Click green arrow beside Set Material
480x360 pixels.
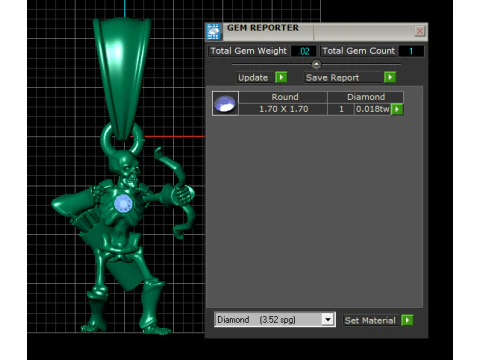(x=407, y=320)
